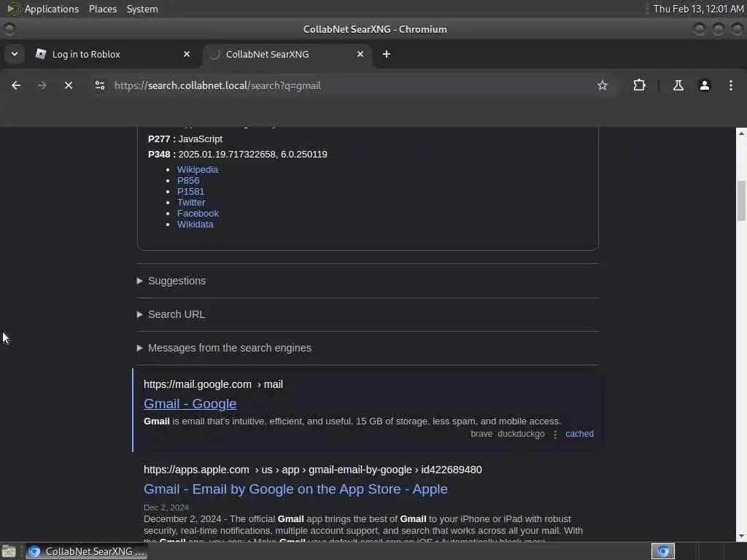
Task: Switch to the Log in to Roblox tab
Action: pyautogui.click(x=113, y=54)
